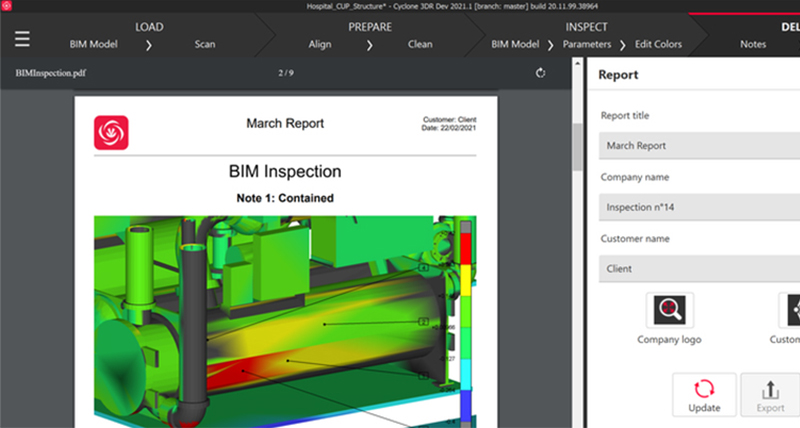Open the hamburger main menu

tap(22, 39)
